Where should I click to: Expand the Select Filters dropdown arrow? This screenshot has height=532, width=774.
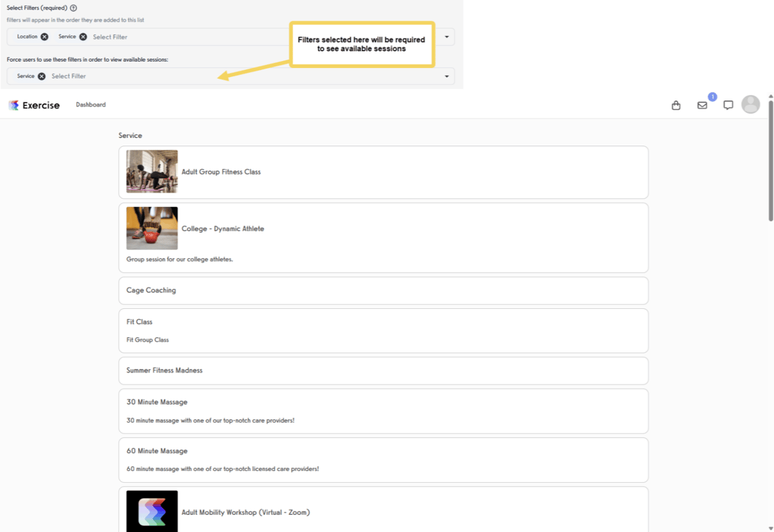click(x=447, y=37)
